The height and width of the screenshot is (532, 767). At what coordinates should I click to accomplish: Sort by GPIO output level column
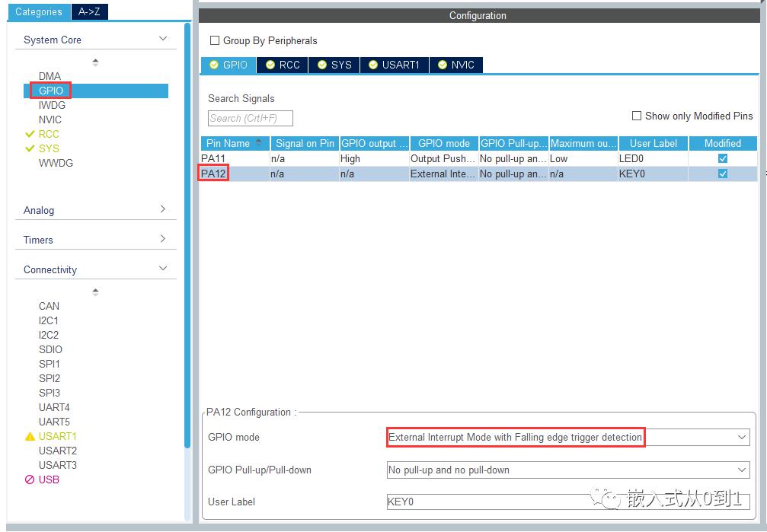[x=374, y=143]
